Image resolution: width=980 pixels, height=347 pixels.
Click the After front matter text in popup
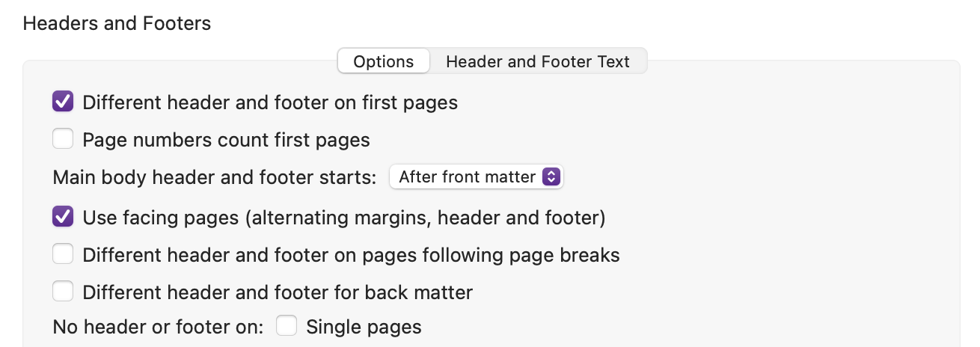tap(468, 177)
